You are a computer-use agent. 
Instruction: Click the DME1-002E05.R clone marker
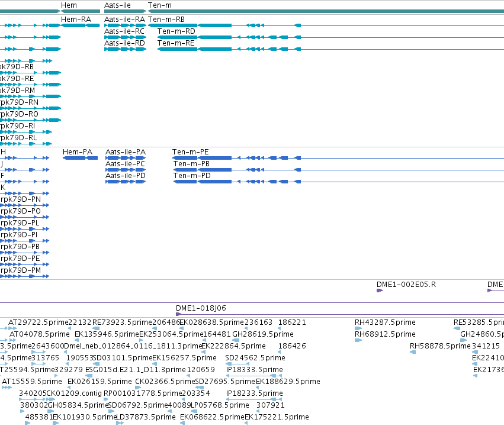(x=380, y=291)
